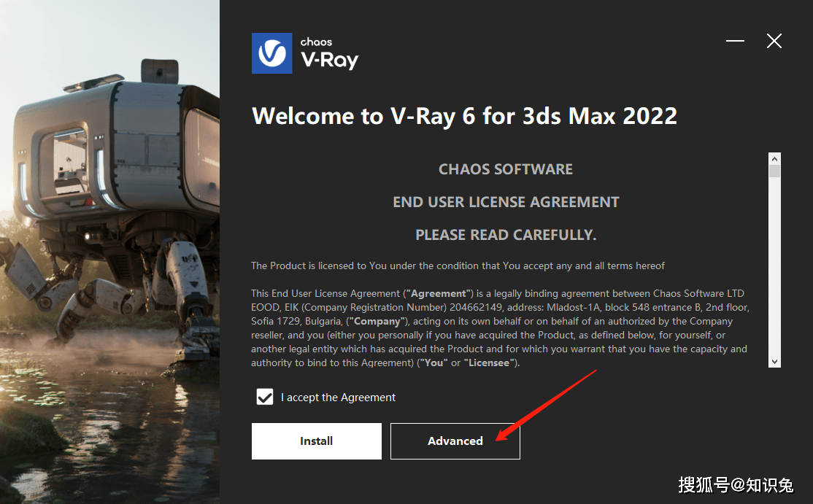The width and height of the screenshot is (813, 504).
Task: Click the empty scrollbar track below the thumb
Action: click(774, 266)
